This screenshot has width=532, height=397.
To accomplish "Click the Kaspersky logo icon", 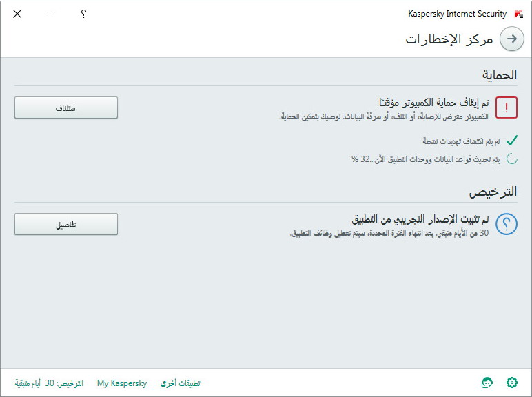I will point(519,14).
